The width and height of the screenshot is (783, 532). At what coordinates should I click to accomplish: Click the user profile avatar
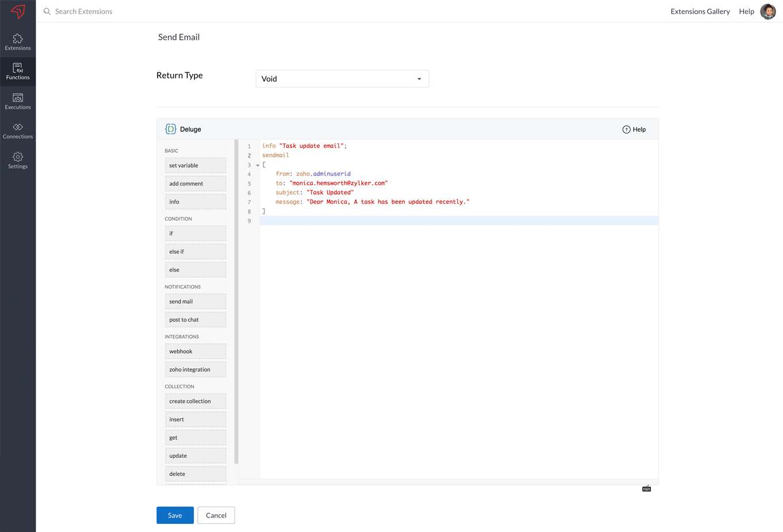[x=767, y=12]
